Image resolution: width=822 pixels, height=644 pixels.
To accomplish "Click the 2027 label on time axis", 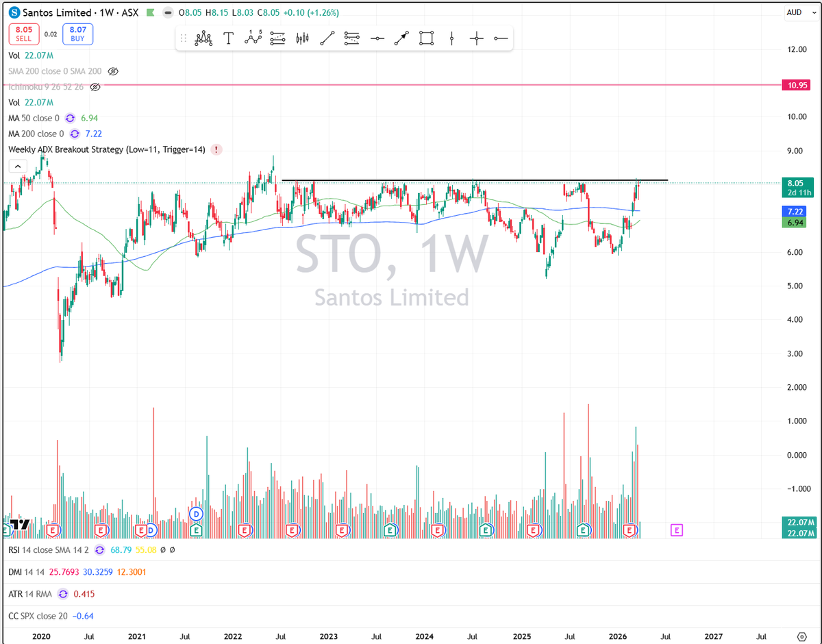I will pyautogui.click(x=713, y=636).
